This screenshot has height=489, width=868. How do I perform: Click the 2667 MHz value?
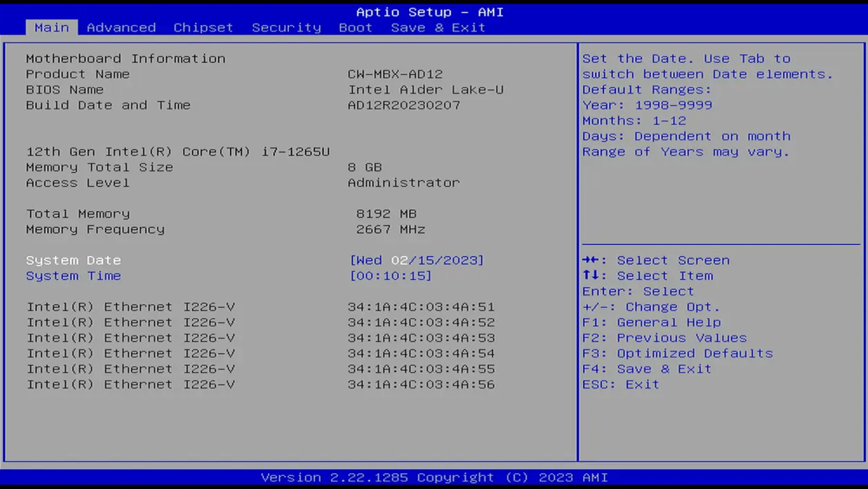tap(390, 229)
